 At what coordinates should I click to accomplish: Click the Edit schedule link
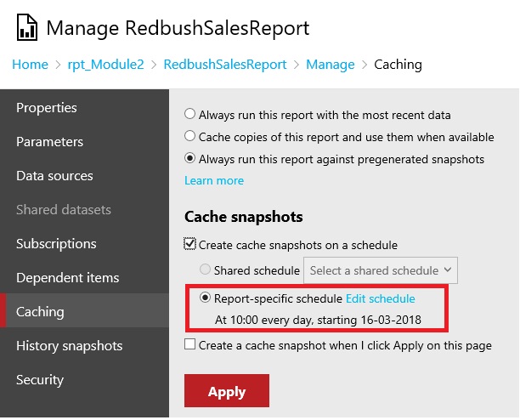tap(380, 298)
